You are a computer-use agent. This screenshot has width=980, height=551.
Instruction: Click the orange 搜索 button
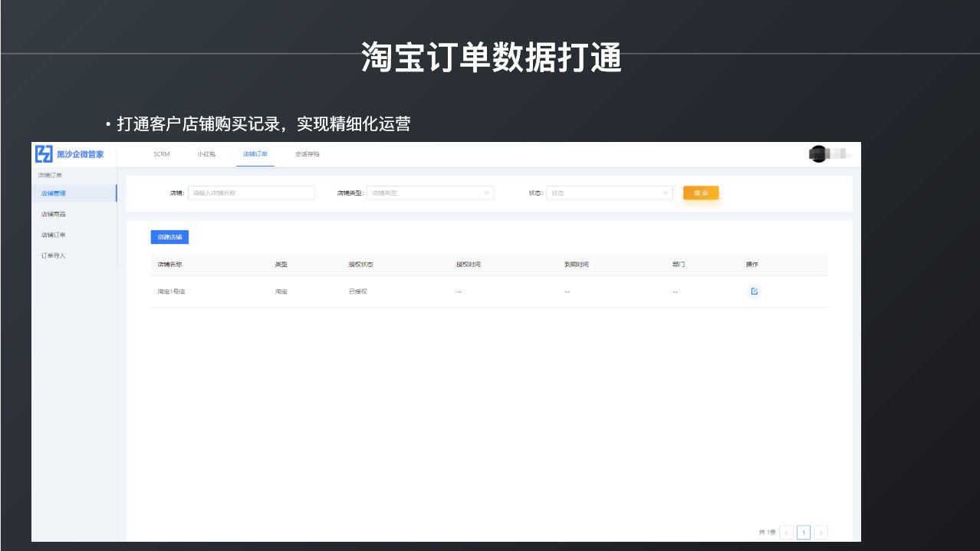click(701, 193)
